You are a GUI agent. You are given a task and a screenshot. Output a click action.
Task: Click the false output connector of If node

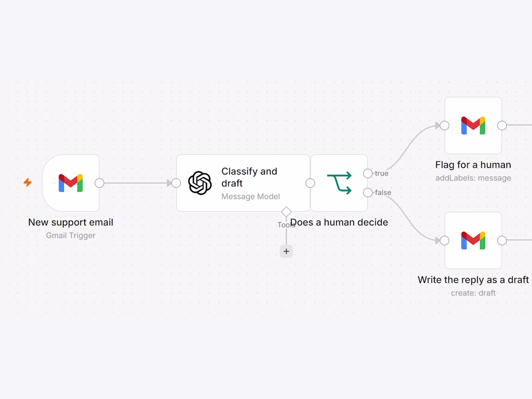[368, 192]
